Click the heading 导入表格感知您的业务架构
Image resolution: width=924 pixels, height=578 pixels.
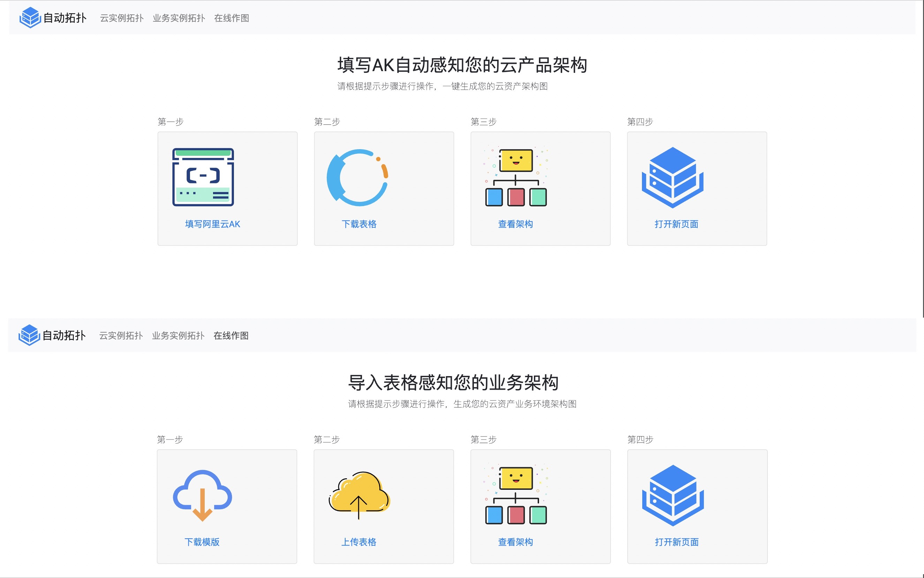[453, 382]
